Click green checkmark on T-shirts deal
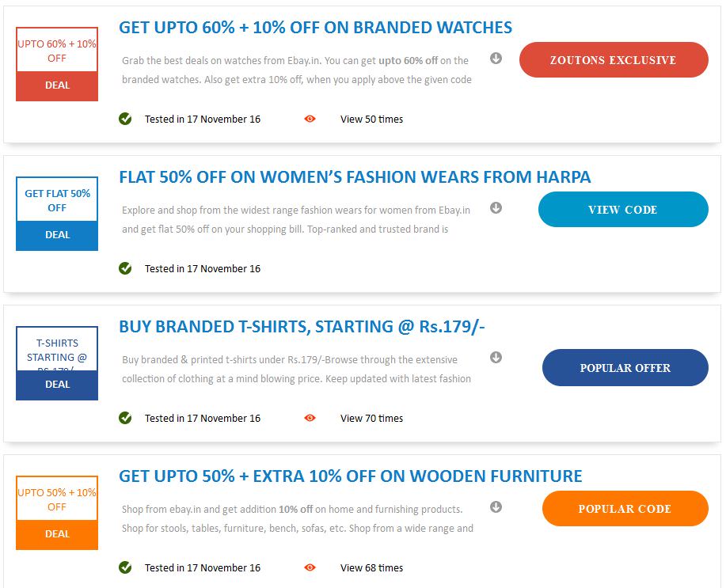 pyautogui.click(x=125, y=418)
